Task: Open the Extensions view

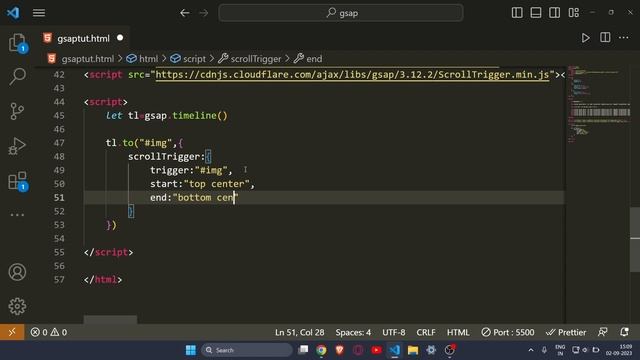Action: point(17,180)
